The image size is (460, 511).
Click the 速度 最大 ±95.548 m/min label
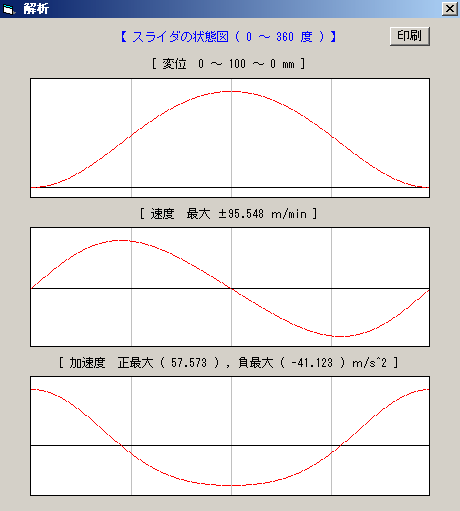pyautogui.click(x=229, y=213)
